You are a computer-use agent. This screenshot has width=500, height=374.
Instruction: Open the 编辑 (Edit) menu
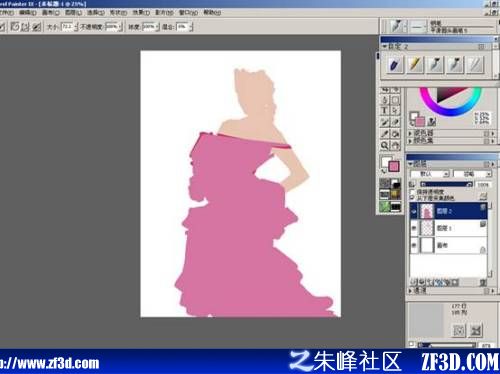(28, 12)
